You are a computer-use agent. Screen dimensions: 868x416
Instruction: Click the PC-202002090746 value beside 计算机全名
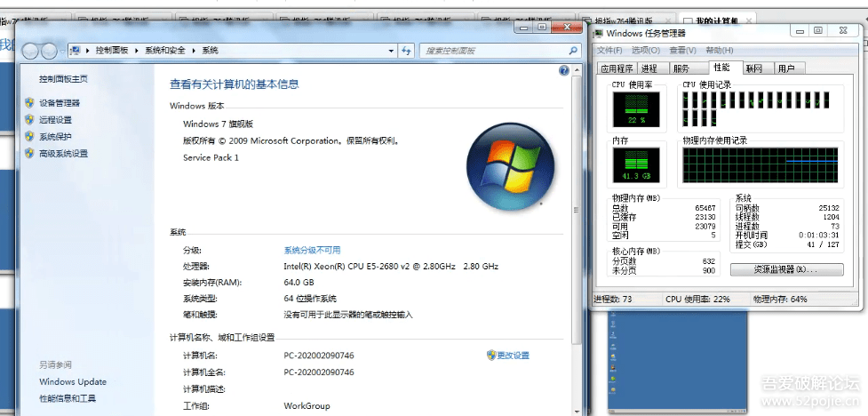coord(319,372)
